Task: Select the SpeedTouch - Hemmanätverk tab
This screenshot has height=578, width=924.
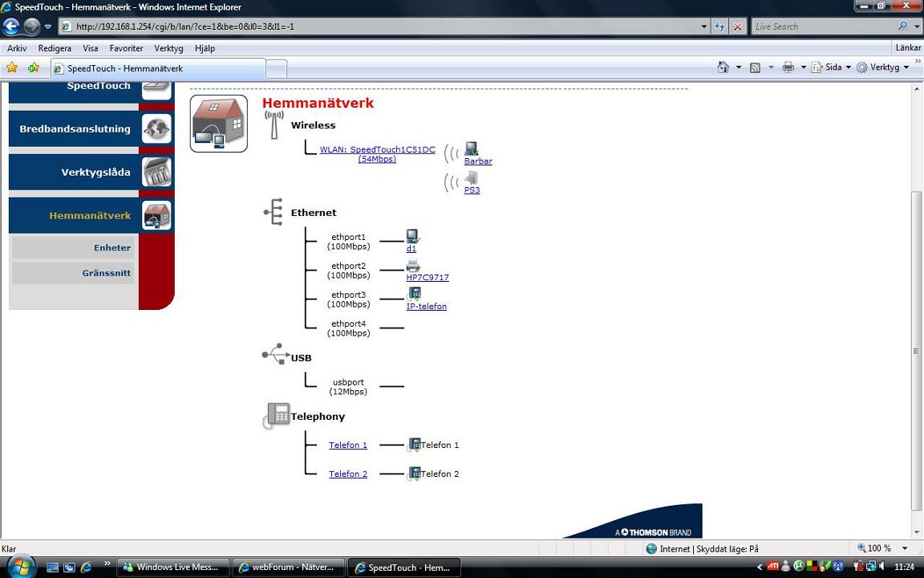Action: click(158, 68)
